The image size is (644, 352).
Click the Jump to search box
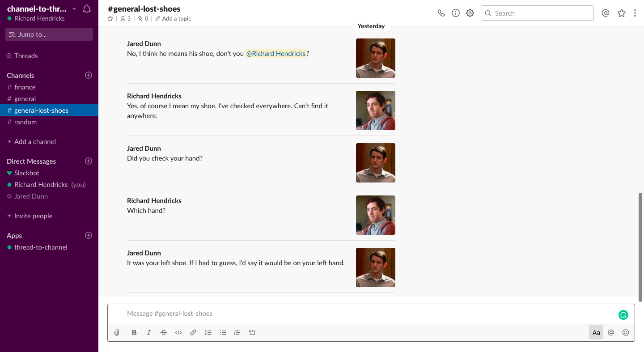49,34
